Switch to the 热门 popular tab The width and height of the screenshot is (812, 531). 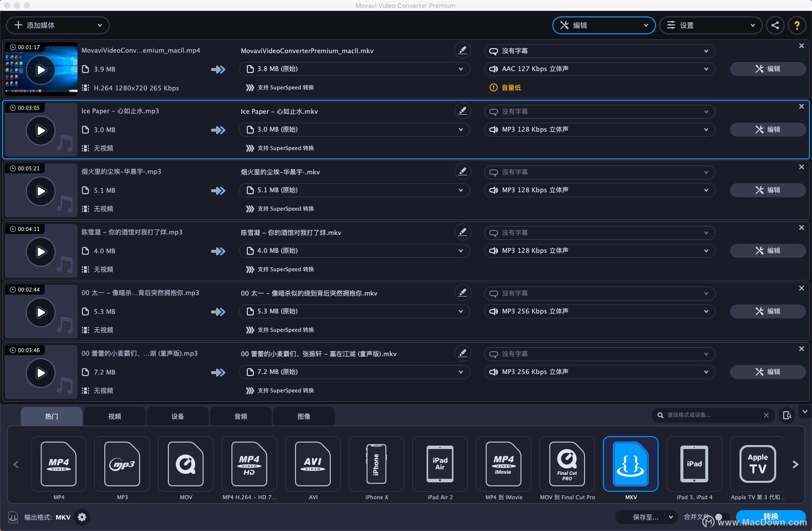click(52, 416)
